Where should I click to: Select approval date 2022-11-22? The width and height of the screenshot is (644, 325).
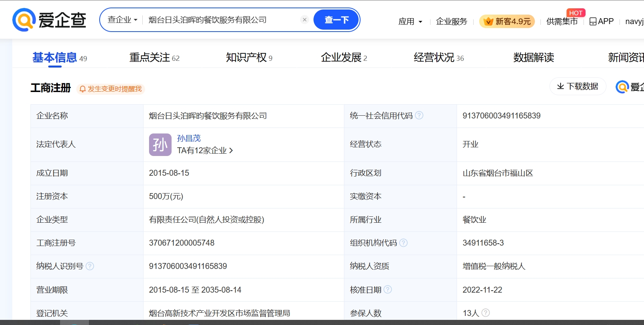(482, 290)
